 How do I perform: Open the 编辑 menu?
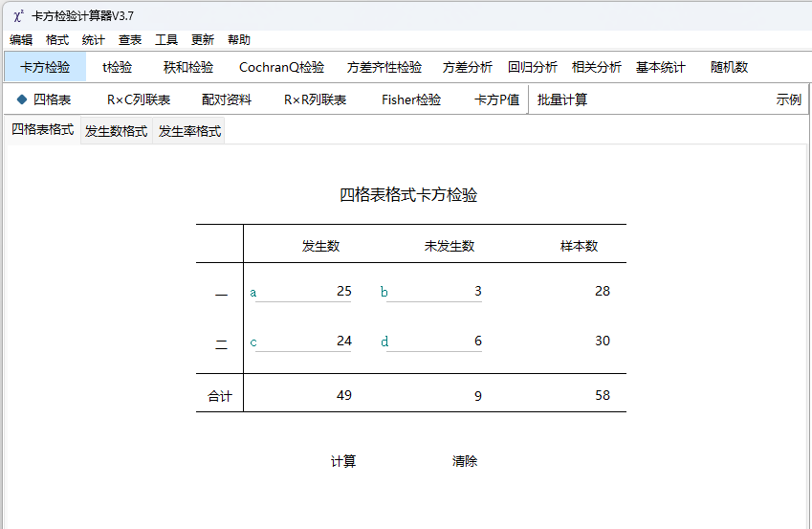point(21,40)
